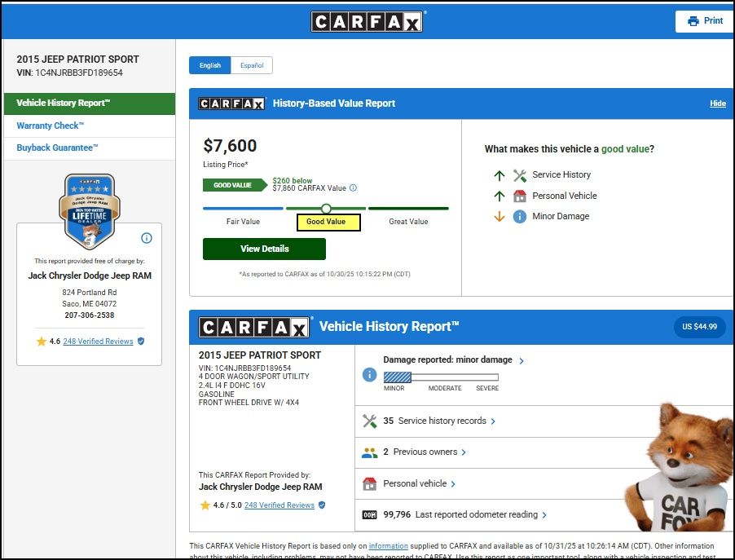735x560 pixels.
Task: Expand the 35 Service history records
Action: (439, 421)
